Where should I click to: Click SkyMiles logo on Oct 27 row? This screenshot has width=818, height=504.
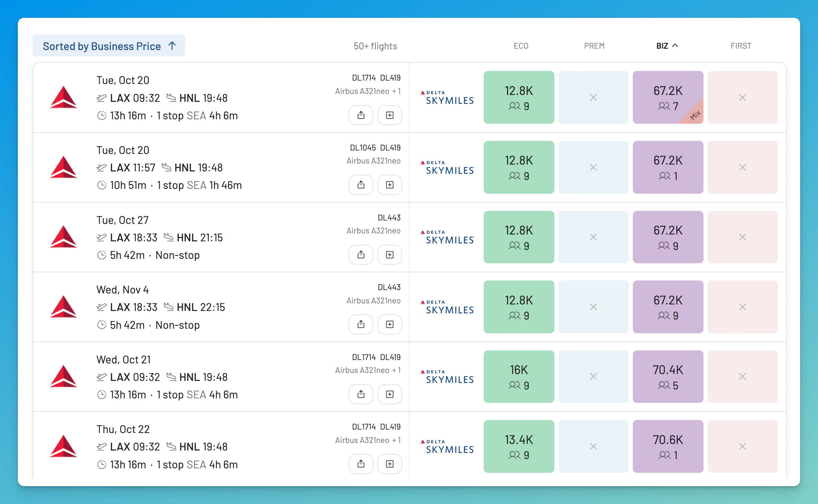point(447,237)
